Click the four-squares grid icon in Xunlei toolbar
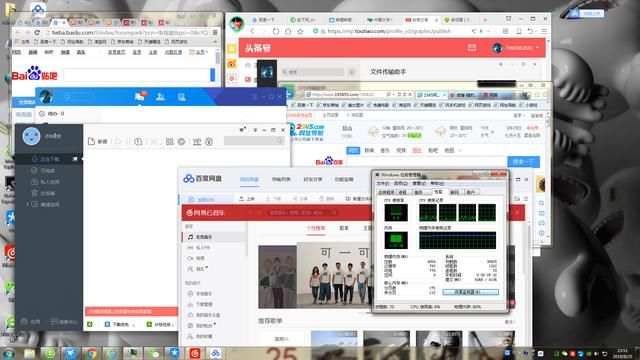640x360 pixels. pyautogui.click(x=169, y=141)
